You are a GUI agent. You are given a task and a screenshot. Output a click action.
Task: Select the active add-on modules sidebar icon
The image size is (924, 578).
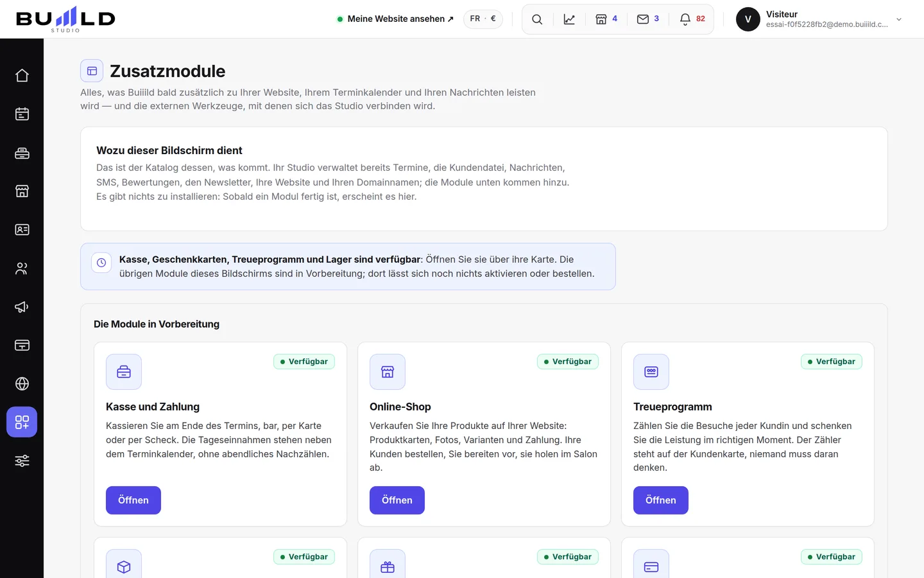pyautogui.click(x=22, y=422)
